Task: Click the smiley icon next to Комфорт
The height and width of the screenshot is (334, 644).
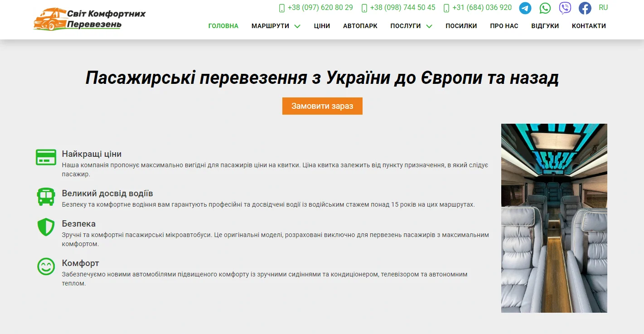Action: (x=46, y=266)
